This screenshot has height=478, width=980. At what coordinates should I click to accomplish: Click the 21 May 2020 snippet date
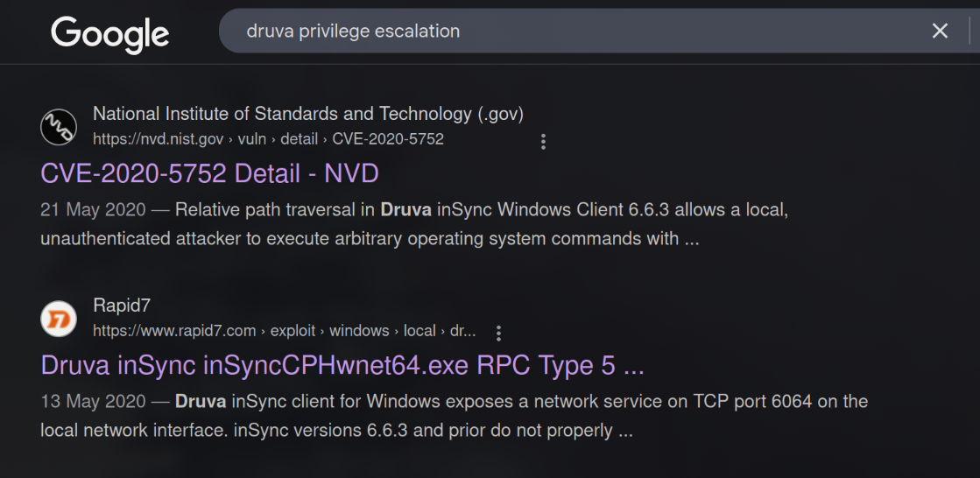(x=95, y=211)
